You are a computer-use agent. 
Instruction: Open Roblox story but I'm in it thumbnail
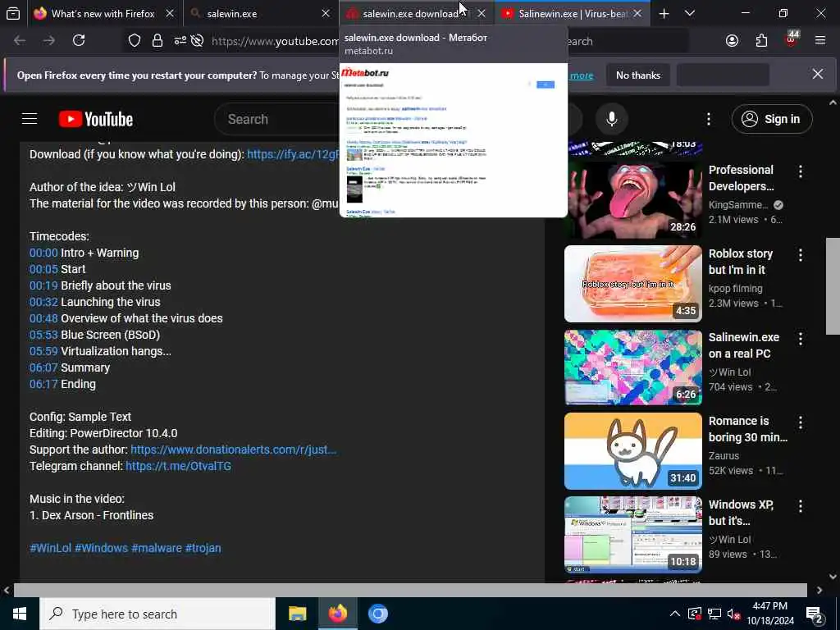tap(632, 283)
